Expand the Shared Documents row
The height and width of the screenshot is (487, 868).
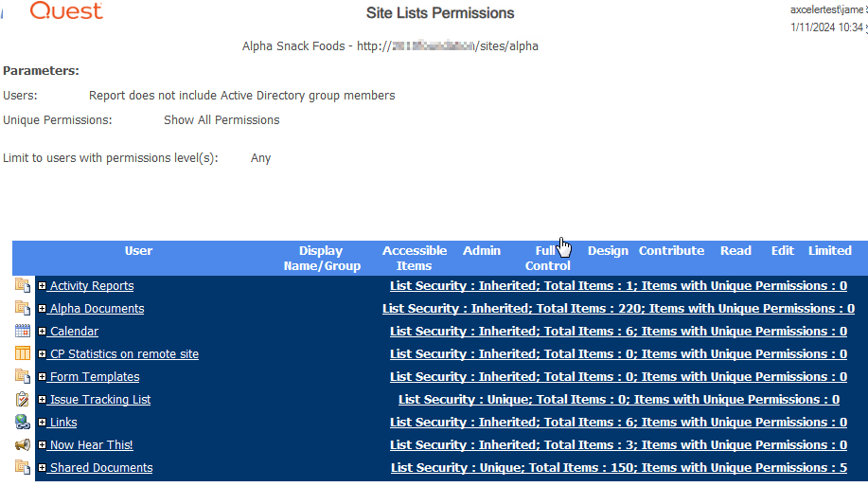pos(43,468)
